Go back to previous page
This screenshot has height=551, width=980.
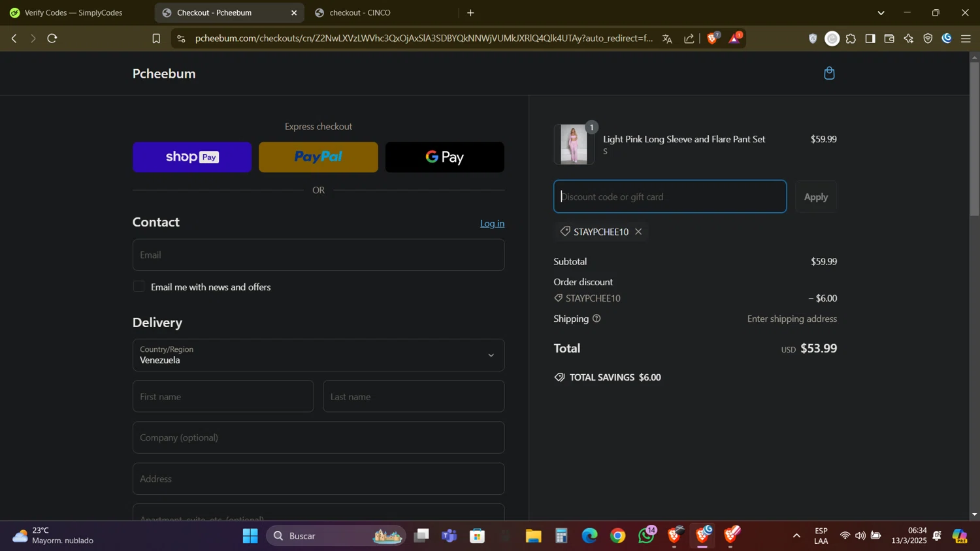point(14,39)
